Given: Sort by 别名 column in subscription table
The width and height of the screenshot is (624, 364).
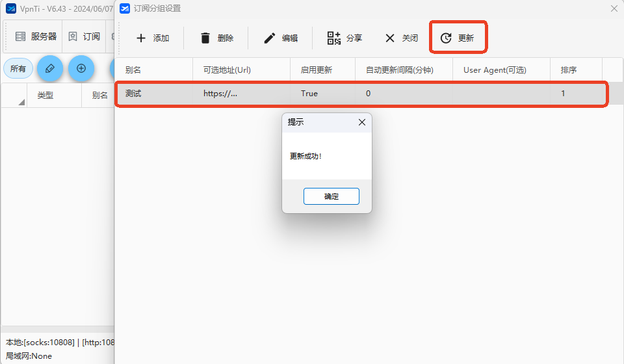Looking at the screenshot, I should coord(154,70).
